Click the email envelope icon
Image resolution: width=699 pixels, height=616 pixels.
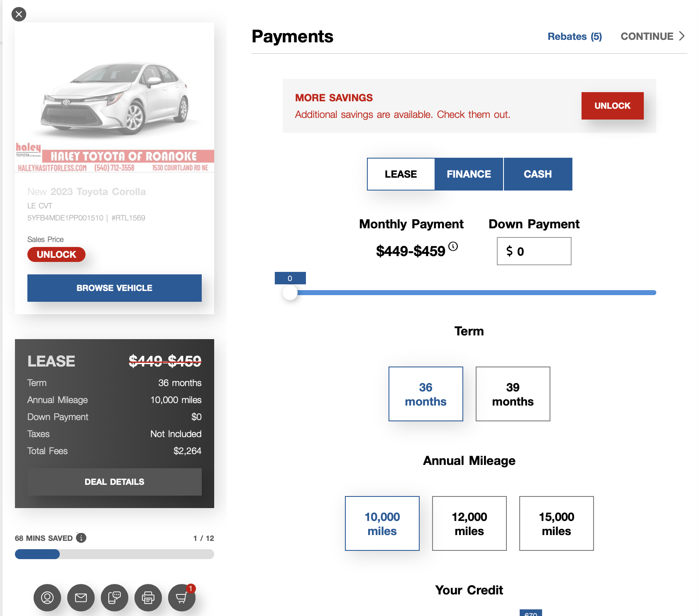[x=81, y=598]
